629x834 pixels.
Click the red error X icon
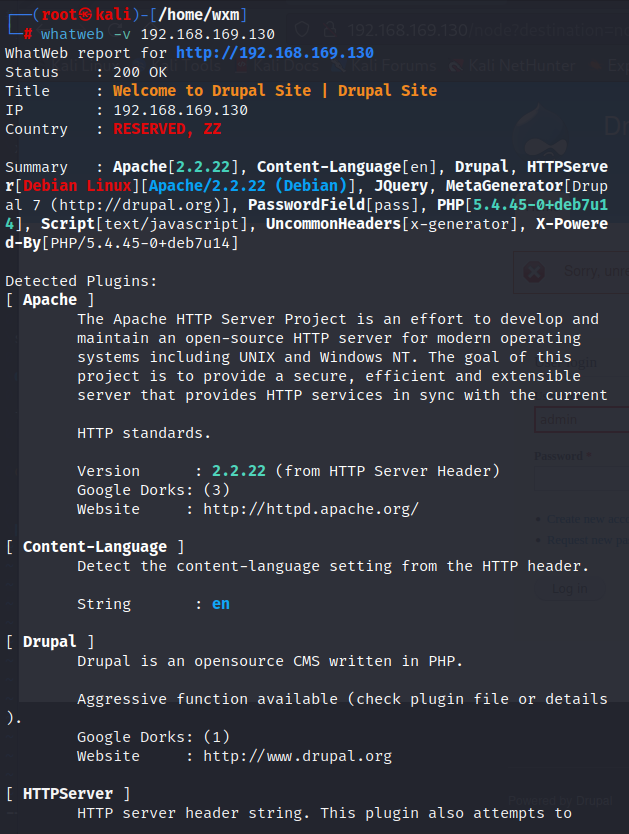534,271
